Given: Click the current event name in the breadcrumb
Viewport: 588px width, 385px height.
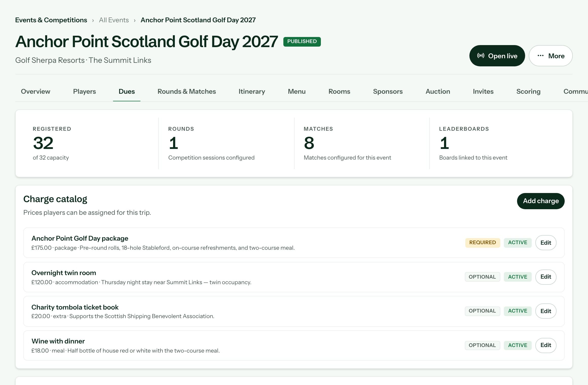Looking at the screenshot, I should tap(198, 20).
